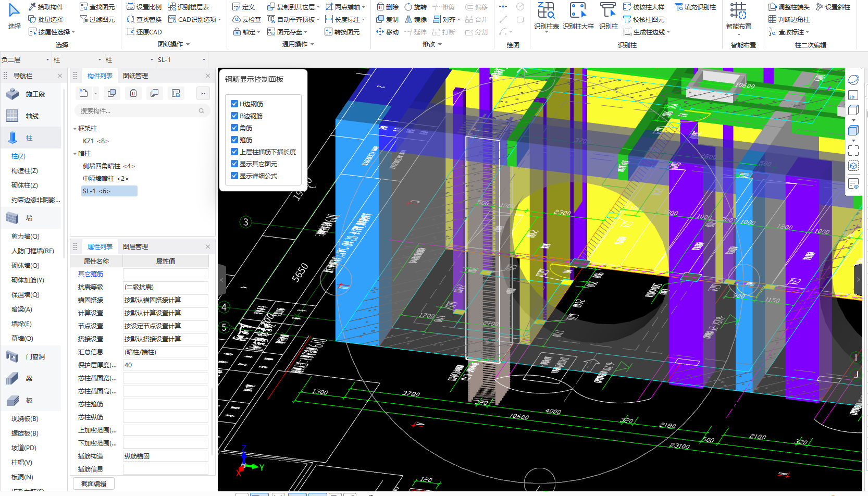Toggle 箍筋 checkbox

coord(234,140)
